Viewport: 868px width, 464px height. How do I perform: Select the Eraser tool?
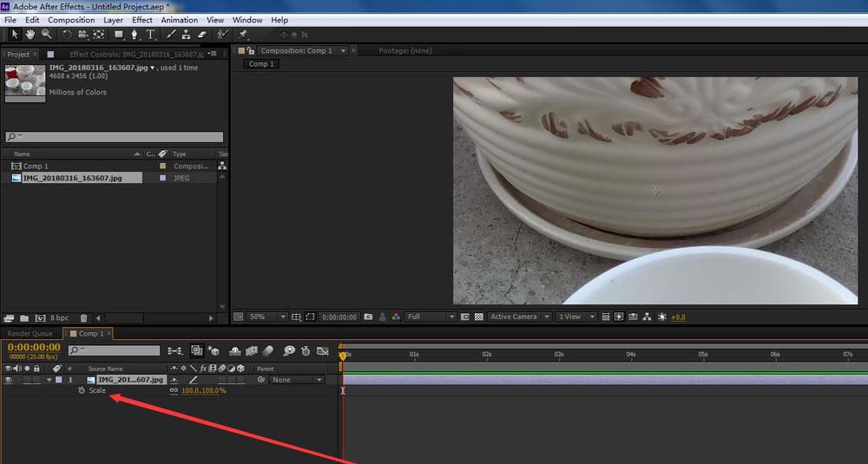(x=202, y=35)
